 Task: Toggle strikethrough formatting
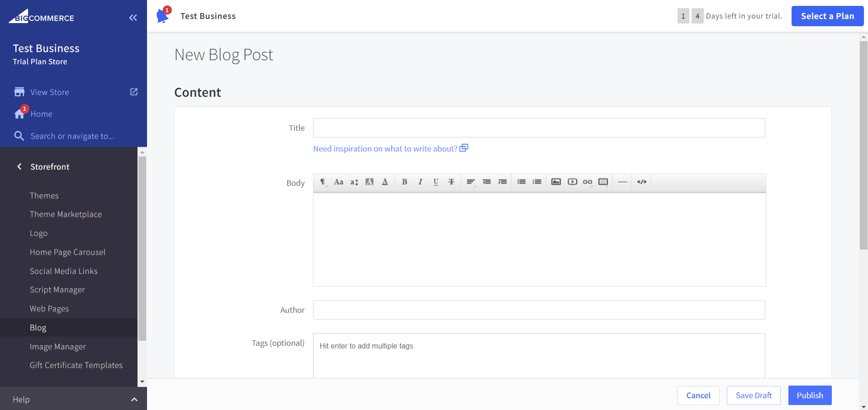451,182
